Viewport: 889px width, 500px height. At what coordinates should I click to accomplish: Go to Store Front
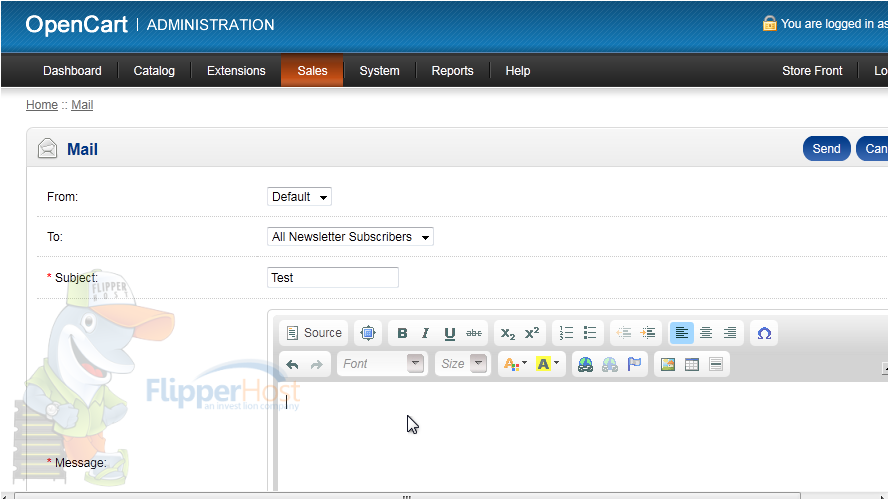point(812,70)
